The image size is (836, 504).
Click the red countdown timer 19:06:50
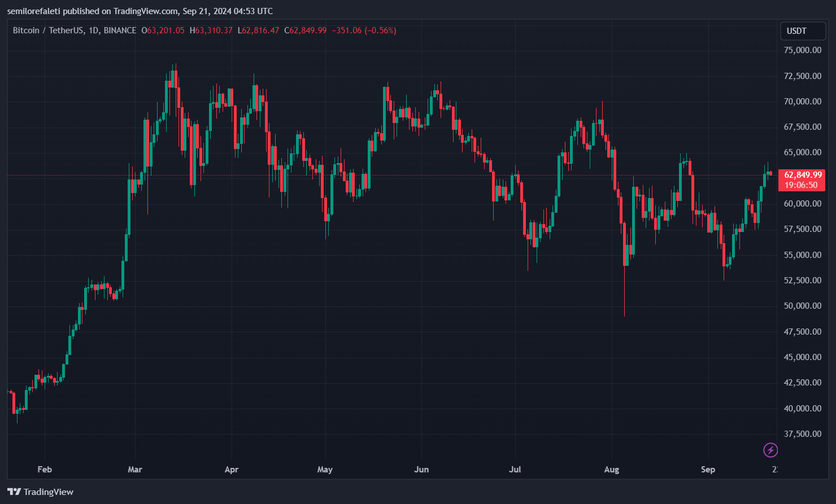pos(801,185)
